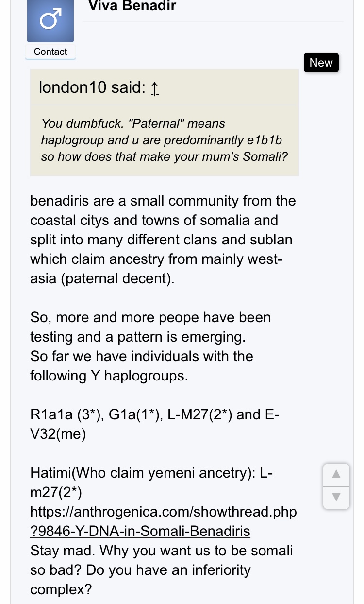Click the 'V32(me)' text
The width and height of the screenshot is (364, 604).
[58, 434]
